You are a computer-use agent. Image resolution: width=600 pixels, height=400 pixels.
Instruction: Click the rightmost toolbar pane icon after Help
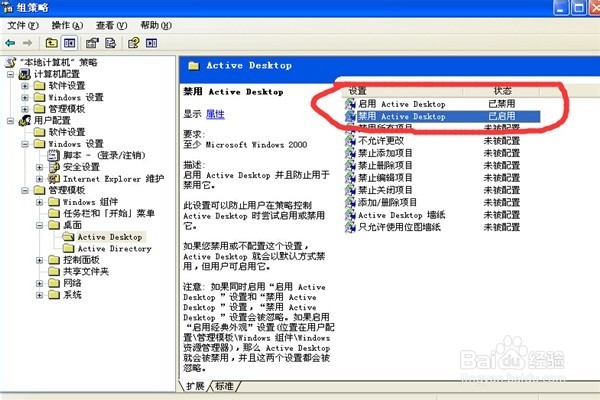pos(152,43)
